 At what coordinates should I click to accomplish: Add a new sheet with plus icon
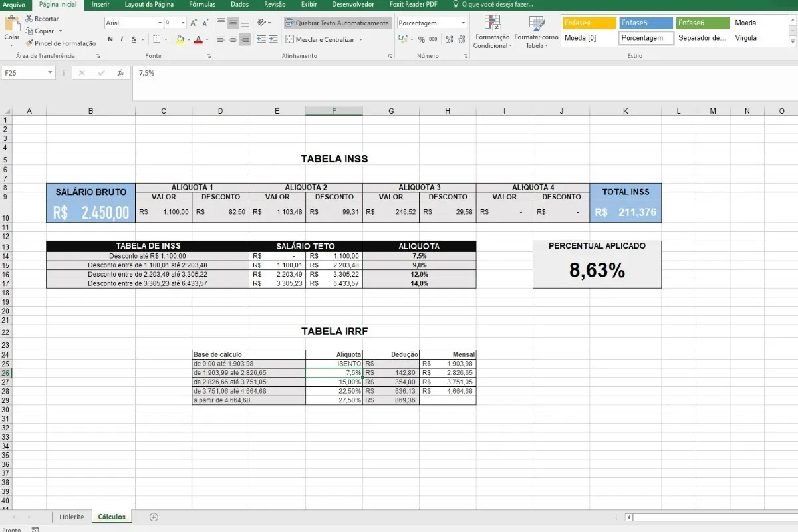pos(154,517)
